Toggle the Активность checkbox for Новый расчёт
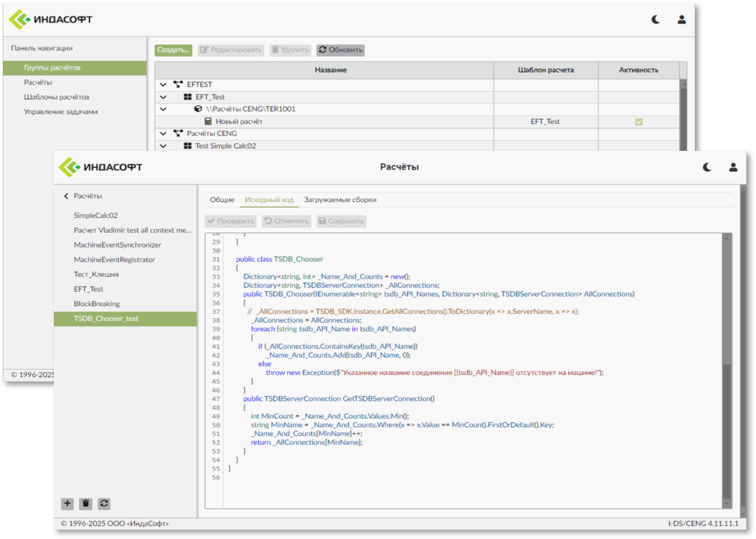The width and height of the screenshot is (756, 539). [x=639, y=122]
